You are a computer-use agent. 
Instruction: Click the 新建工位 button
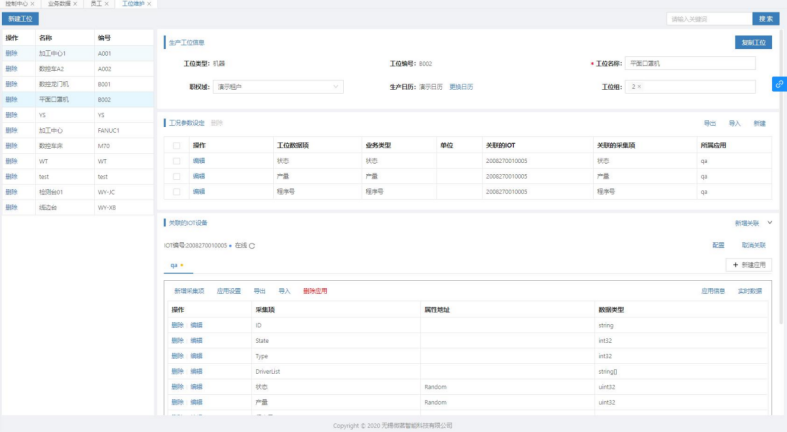click(x=20, y=19)
